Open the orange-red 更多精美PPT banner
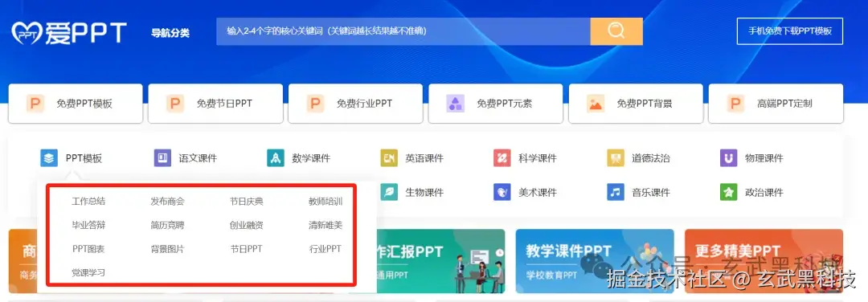 [x=764, y=261]
